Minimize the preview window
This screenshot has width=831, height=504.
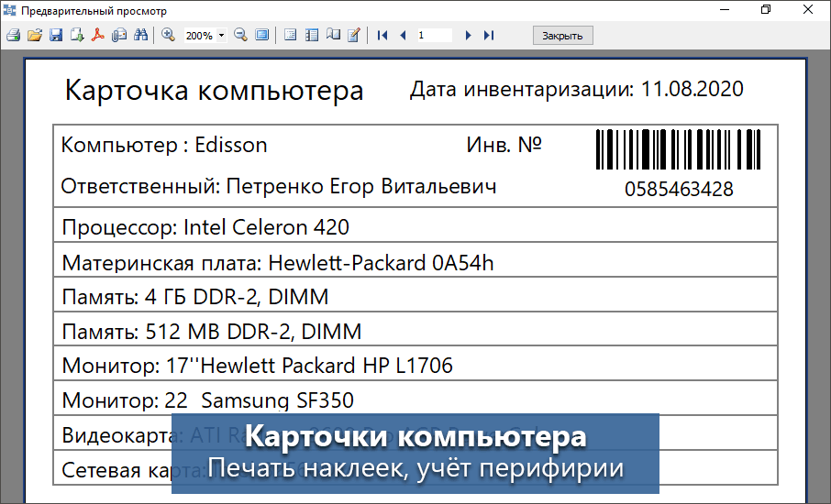[x=725, y=9]
